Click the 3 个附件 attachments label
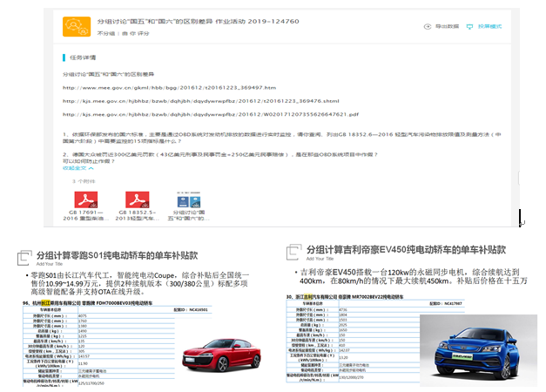This screenshot has height=392, width=546. [84, 181]
